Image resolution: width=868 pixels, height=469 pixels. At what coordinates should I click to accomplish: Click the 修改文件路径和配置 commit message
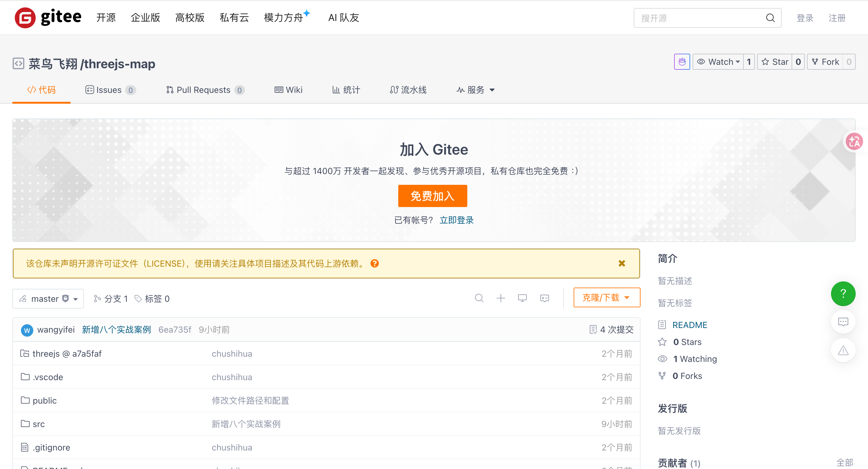click(x=250, y=401)
